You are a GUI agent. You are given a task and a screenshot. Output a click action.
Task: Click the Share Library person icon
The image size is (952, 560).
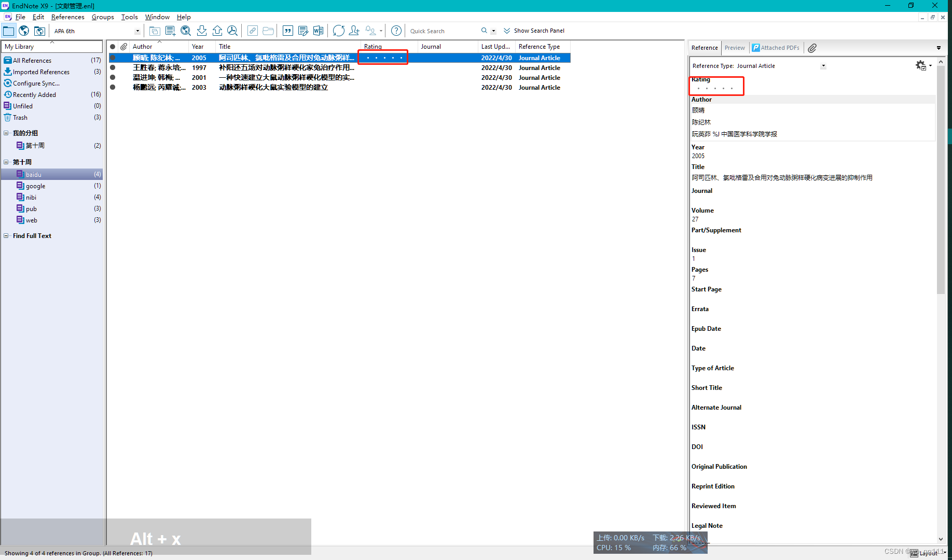(x=354, y=31)
